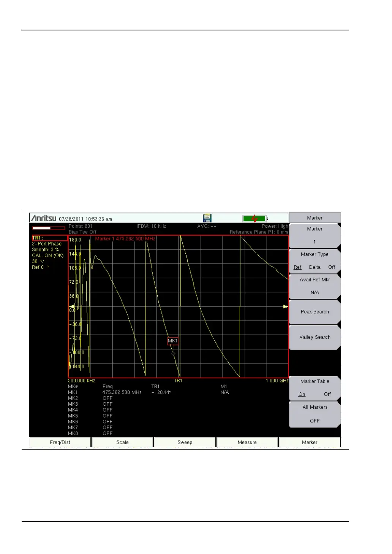The image size is (392, 554).
Task: Open the Freq/Dist menu tab
Action: point(60,442)
